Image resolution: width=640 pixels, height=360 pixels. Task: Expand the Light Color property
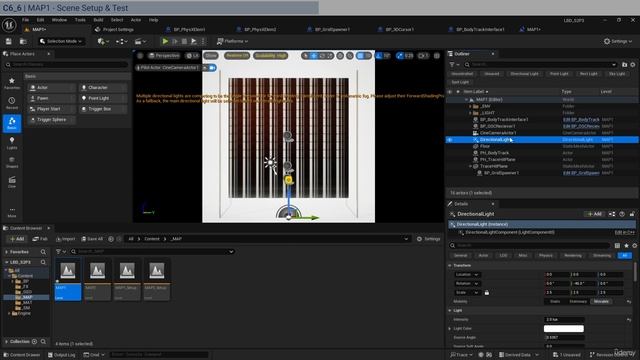450,329
